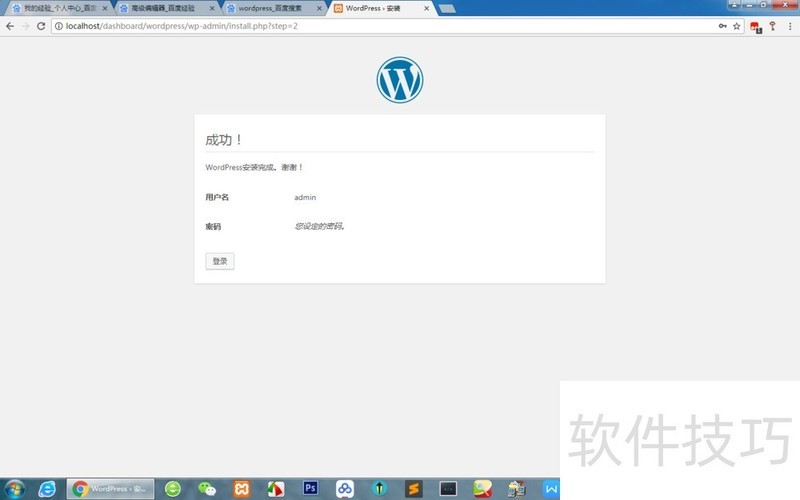Open the dark terminal window taskbar icon
This screenshot has width=800, height=500.
(448, 489)
